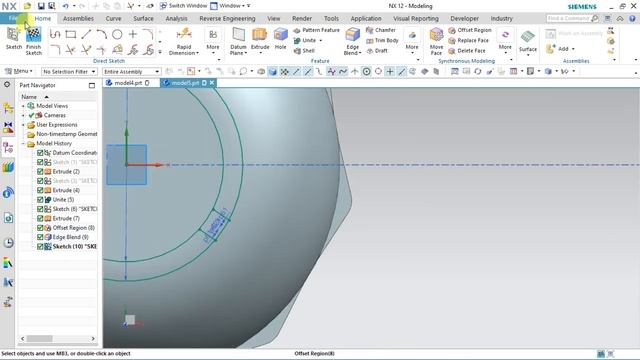Click the Undo arrow icon
The width and height of the screenshot is (640, 360).
coord(65,6)
